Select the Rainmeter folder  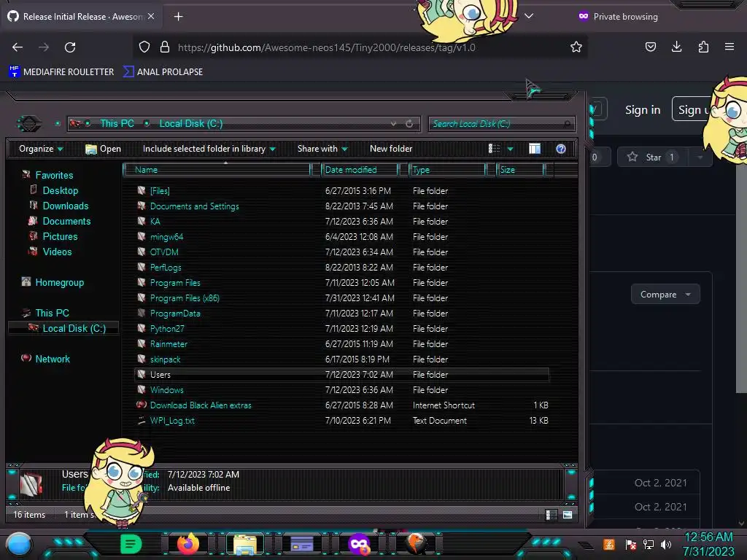(169, 344)
